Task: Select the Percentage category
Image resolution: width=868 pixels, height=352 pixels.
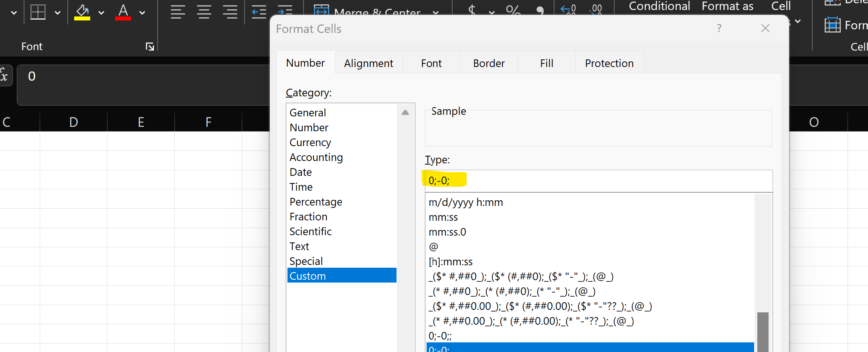Action: (342, 201)
